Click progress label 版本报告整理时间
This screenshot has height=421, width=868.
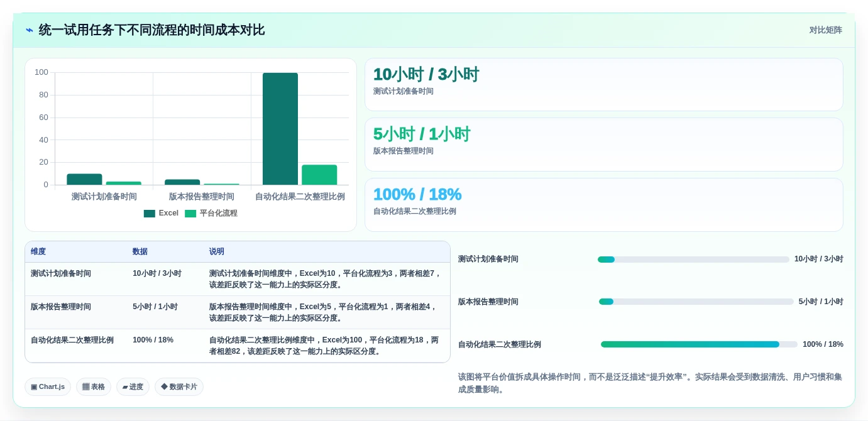point(488,302)
